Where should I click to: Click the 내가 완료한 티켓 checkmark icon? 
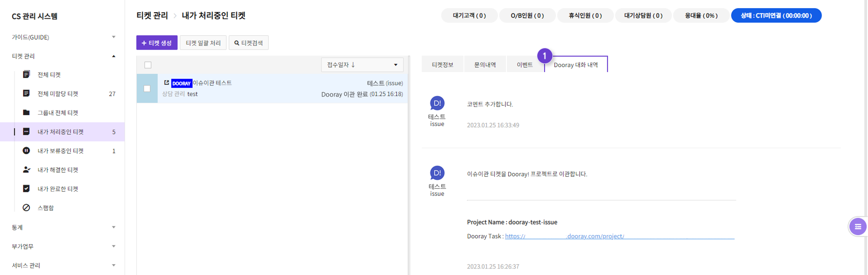pos(26,189)
